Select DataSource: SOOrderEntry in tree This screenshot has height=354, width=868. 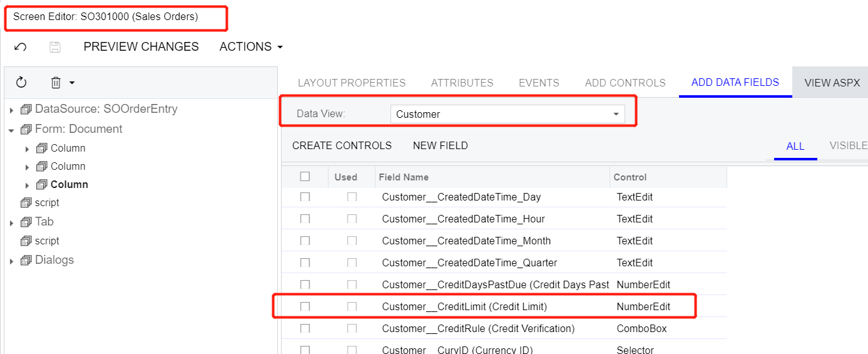pyautogui.click(x=106, y=109)
